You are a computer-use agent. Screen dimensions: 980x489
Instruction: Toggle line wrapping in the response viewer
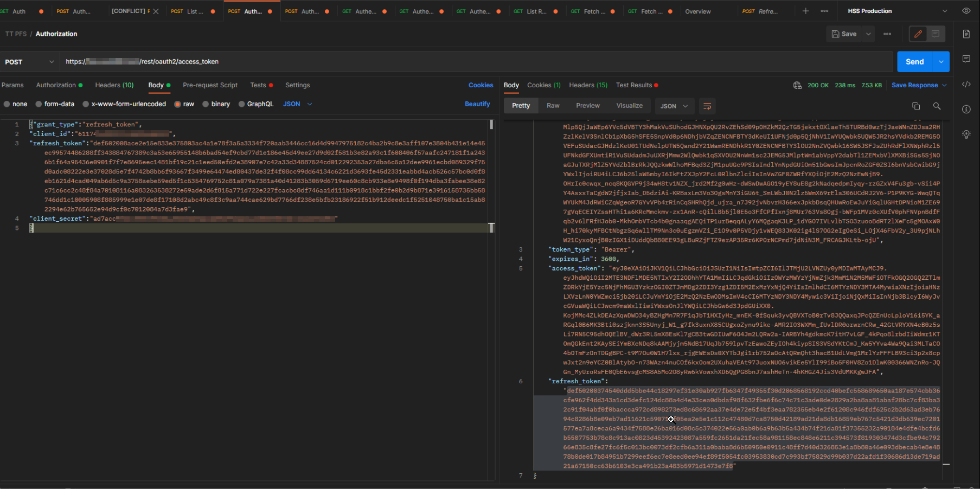point(707,106)
